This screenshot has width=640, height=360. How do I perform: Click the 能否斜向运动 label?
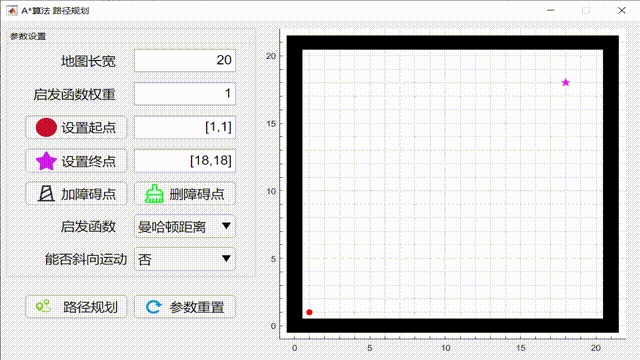pos(86,259)
